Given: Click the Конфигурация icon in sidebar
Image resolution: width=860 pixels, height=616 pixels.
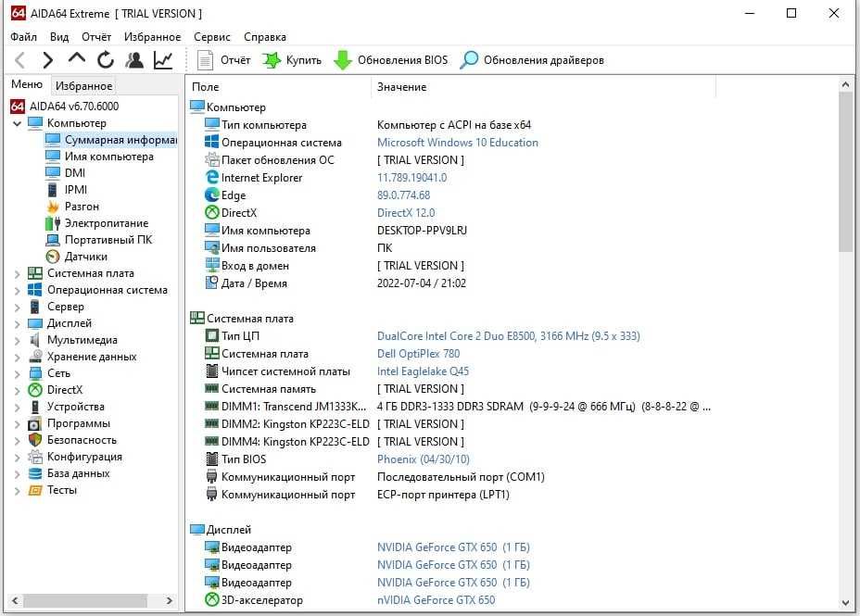Looking at the screenshot, I should tap(35, 457).
